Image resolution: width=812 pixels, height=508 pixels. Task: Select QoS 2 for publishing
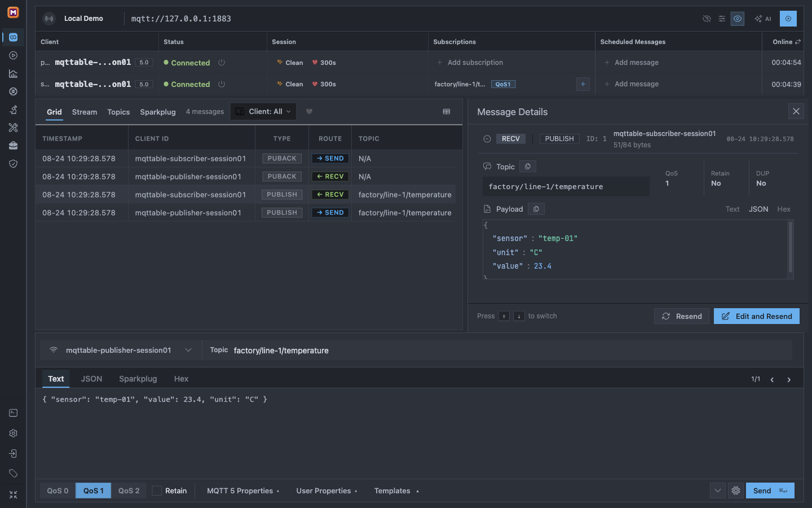tap(129, 491)
